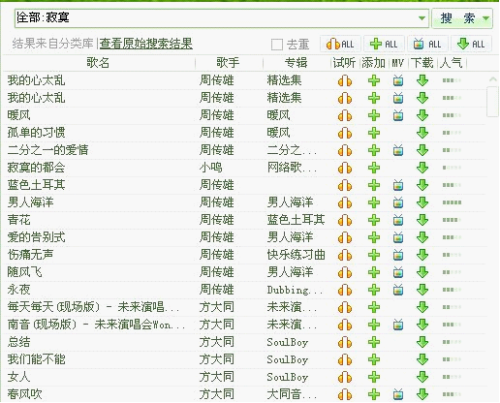Select the song title 爱的告别式

(x=36, y=237)
